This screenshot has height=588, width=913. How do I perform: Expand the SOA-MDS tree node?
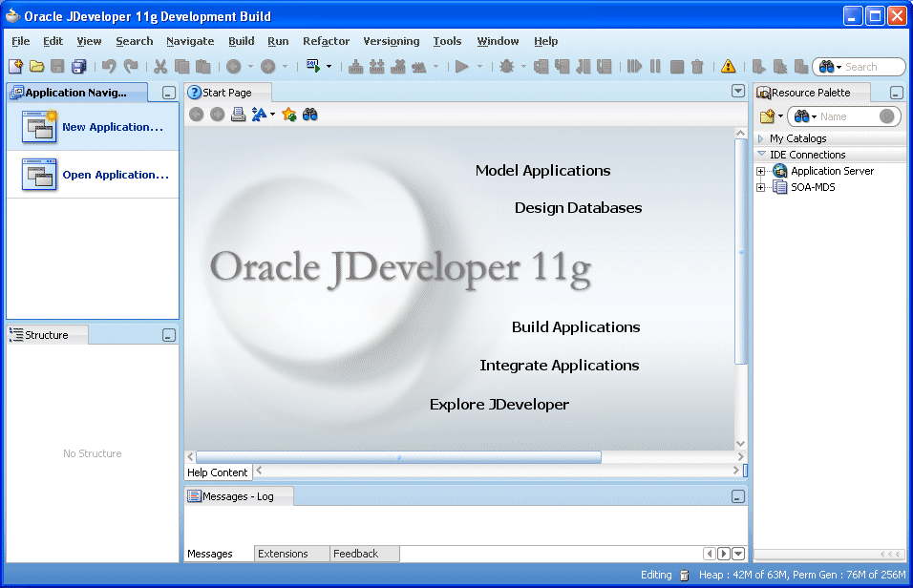pos(760,187)
